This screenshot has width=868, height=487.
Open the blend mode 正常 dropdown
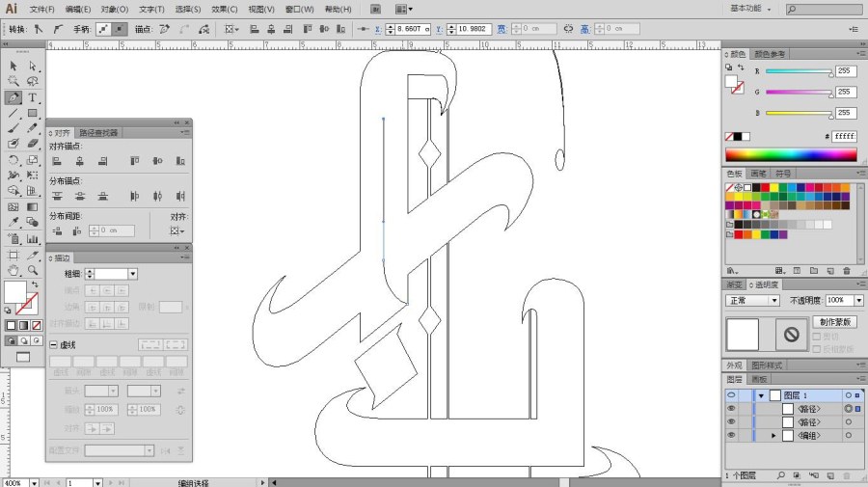point(752,301)
